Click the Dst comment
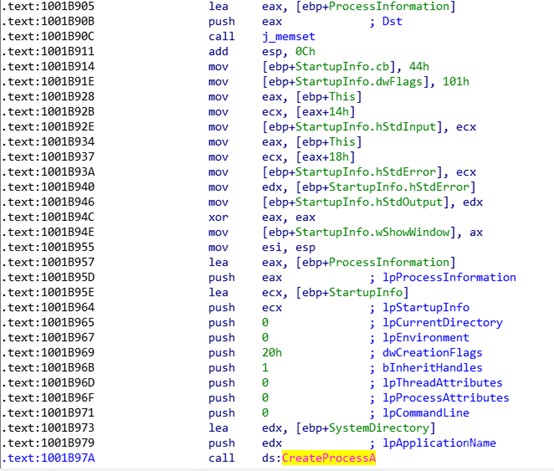This screenshot has height=471, width=554. [392, 21]
